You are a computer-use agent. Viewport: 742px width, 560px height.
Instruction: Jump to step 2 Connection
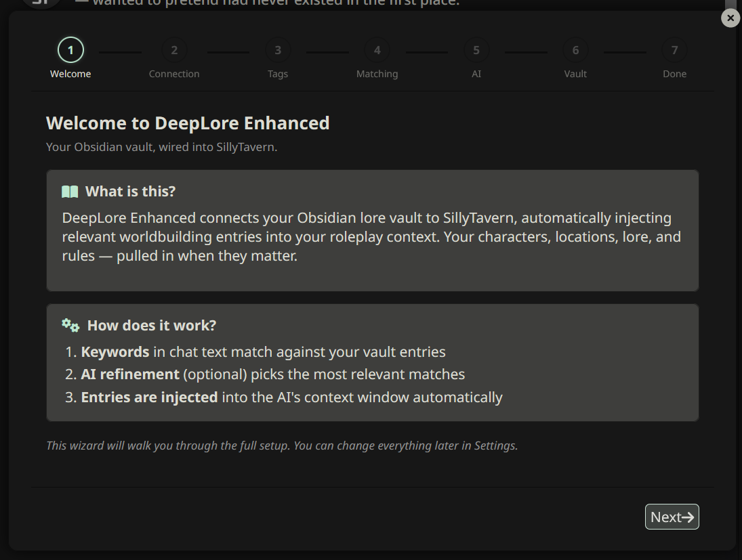click(x=174, y=58)
